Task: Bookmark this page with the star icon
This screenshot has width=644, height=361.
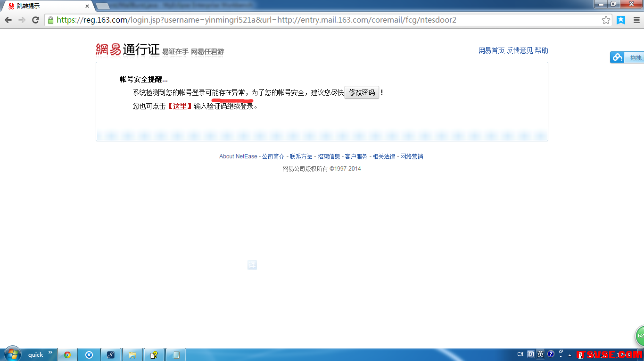Action: [x=606, y=20]
